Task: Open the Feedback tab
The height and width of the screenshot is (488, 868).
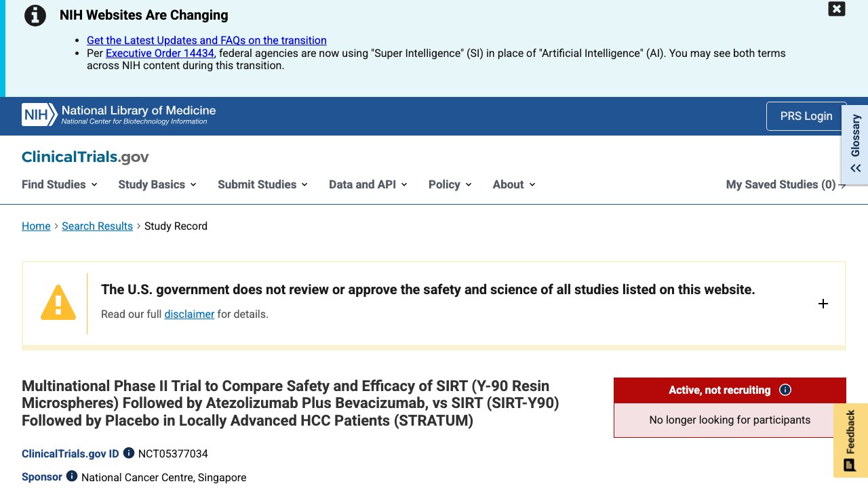Action: [x=850, y=441]
